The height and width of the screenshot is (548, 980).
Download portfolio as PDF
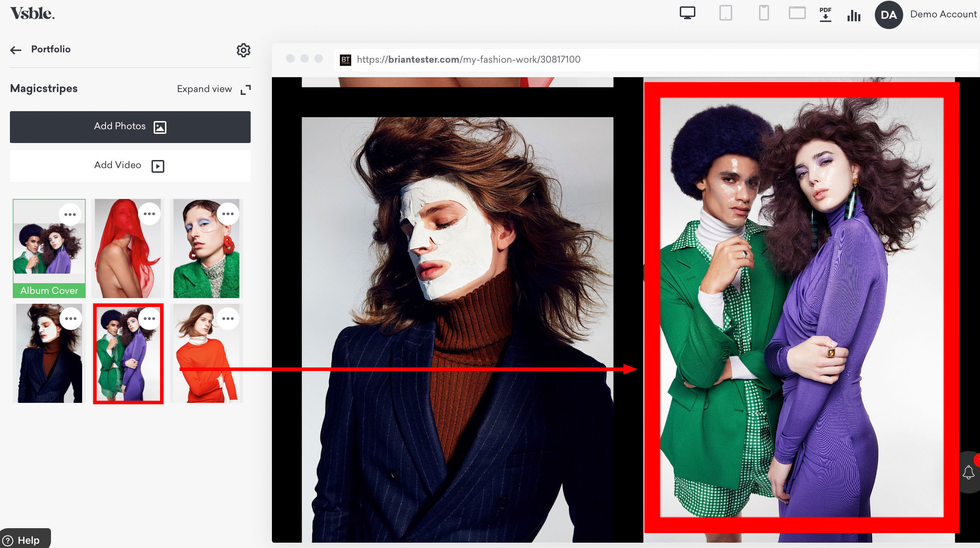coord(825,15)
